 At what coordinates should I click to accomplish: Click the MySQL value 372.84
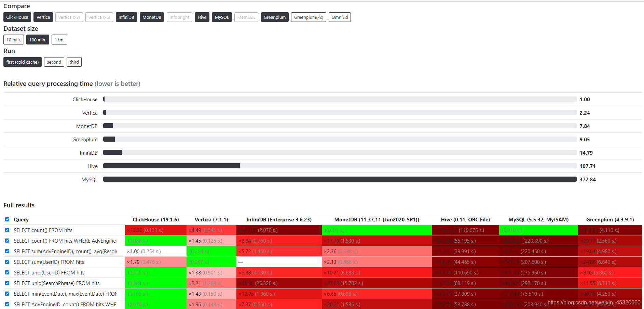(x=588, y=180)
